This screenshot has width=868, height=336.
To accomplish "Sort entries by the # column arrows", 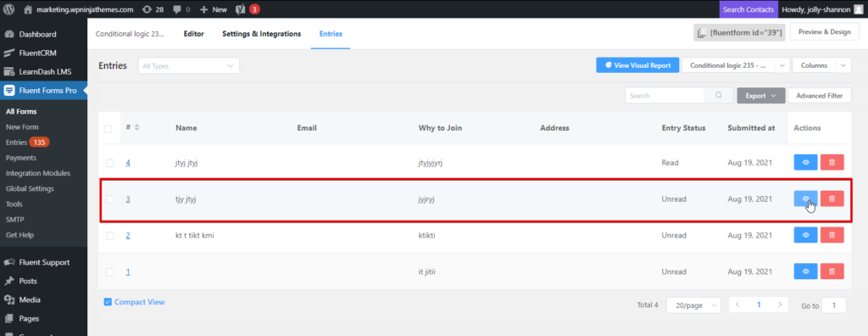I will point(136,127).
